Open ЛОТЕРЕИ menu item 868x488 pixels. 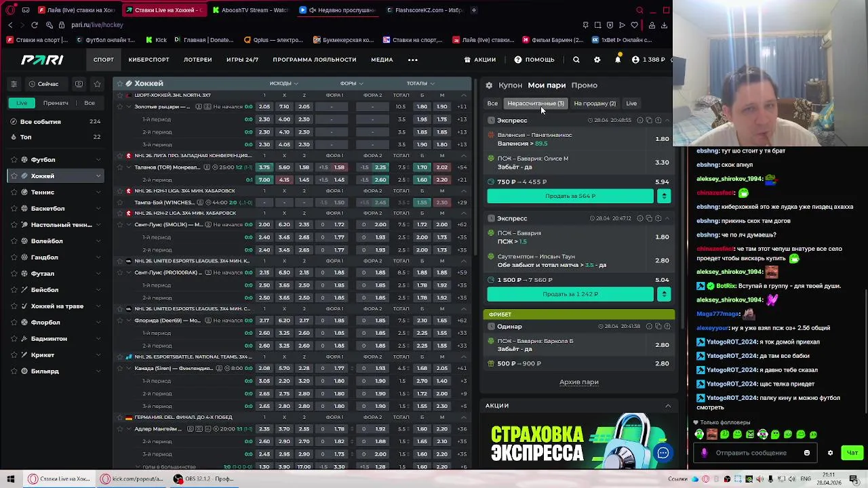point(197,60)
